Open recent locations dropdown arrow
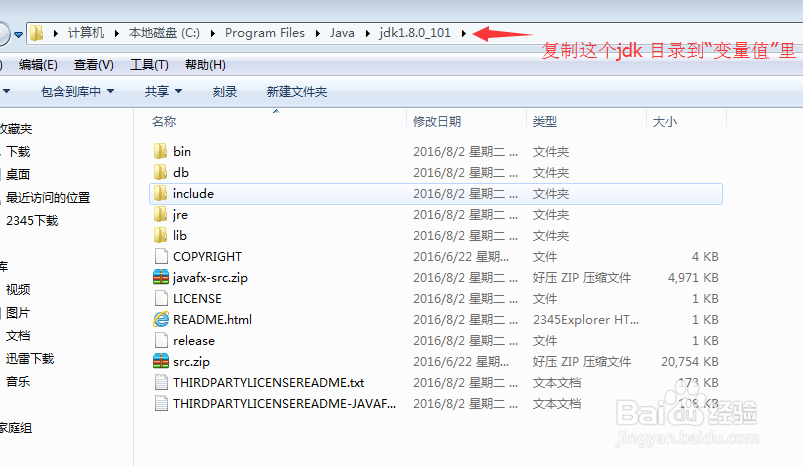 coord(18,34)
